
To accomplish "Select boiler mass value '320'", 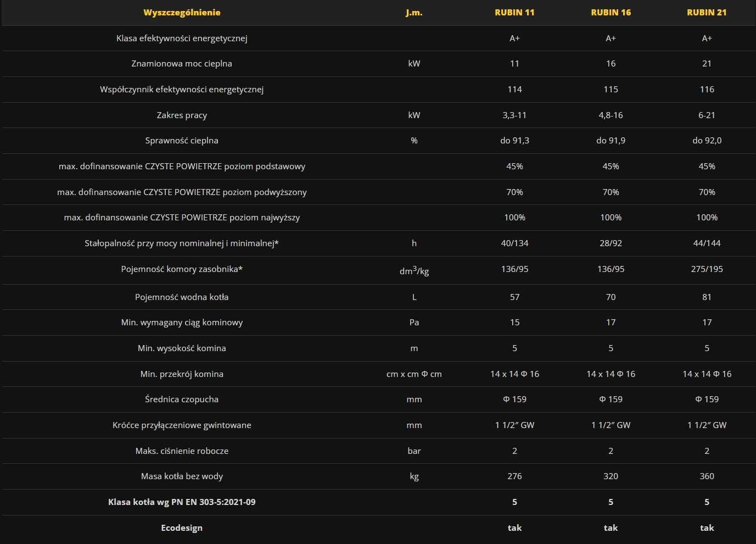I will [x=611, y=476].
